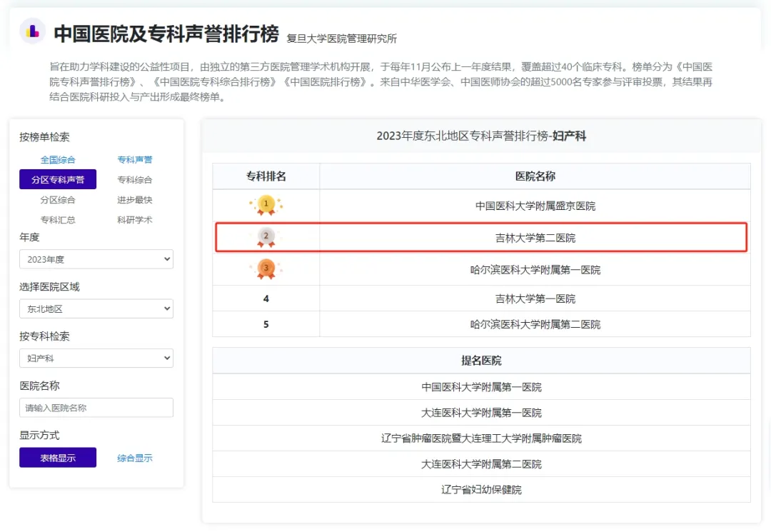
Task: Click 吉林大学第一医院 row text
Action: coord(535,299)
